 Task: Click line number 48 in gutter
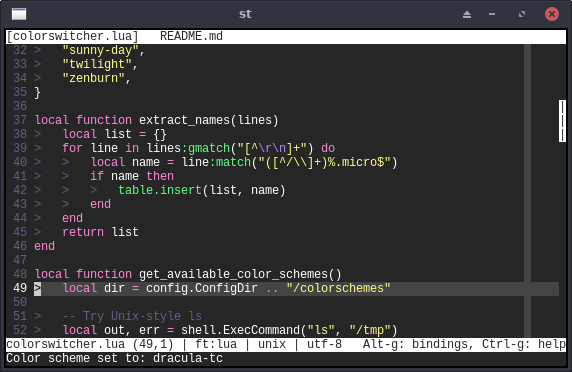pyautogui.click(x=20, y=274)
